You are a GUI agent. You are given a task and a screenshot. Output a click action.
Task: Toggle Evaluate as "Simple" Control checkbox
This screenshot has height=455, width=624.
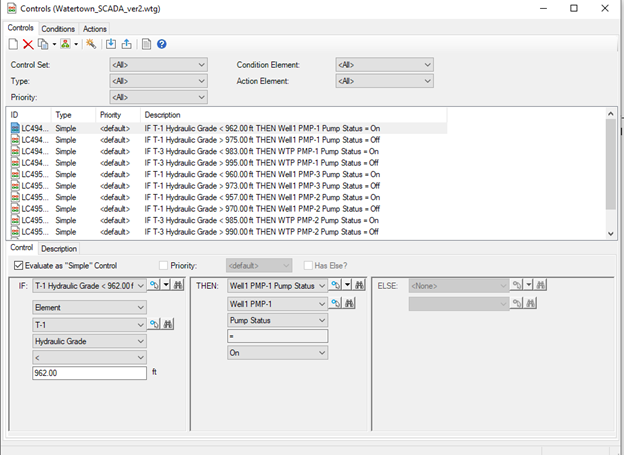pyautogui.click(x=18, y=266)
